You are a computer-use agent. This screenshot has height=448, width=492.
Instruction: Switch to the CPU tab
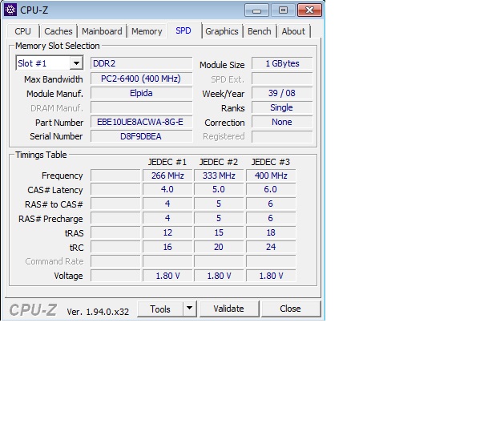[x=23, y=31]
